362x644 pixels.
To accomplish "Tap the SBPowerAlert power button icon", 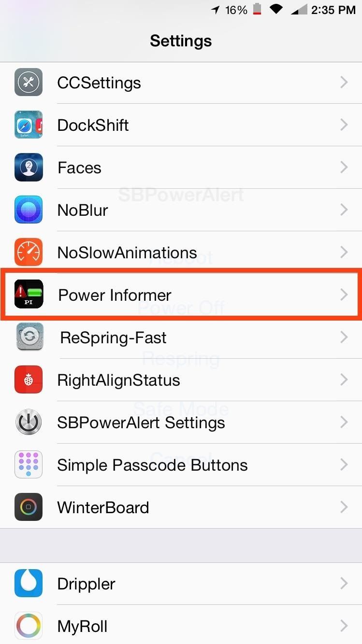I will pyautogui.click(x=29, y=422).
